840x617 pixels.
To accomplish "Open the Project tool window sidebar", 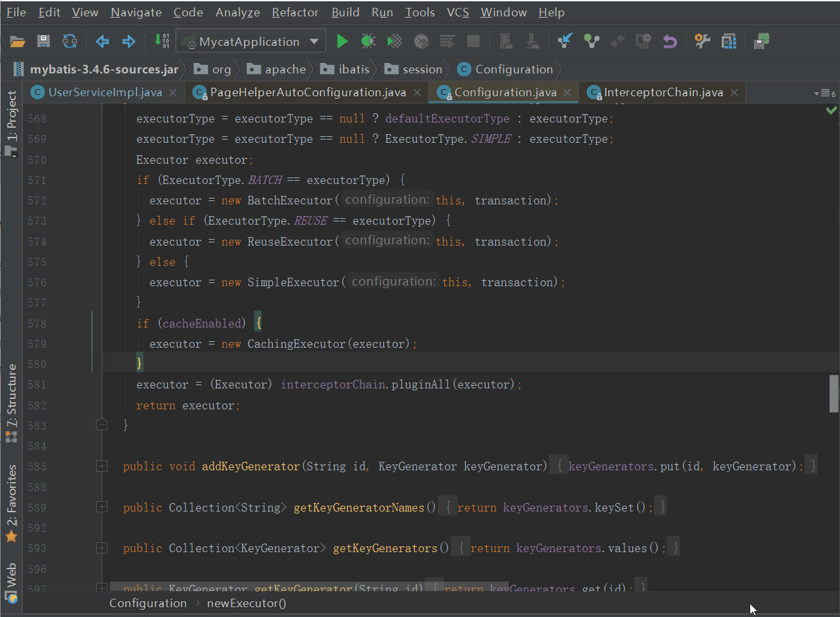I will click(12, 118).
